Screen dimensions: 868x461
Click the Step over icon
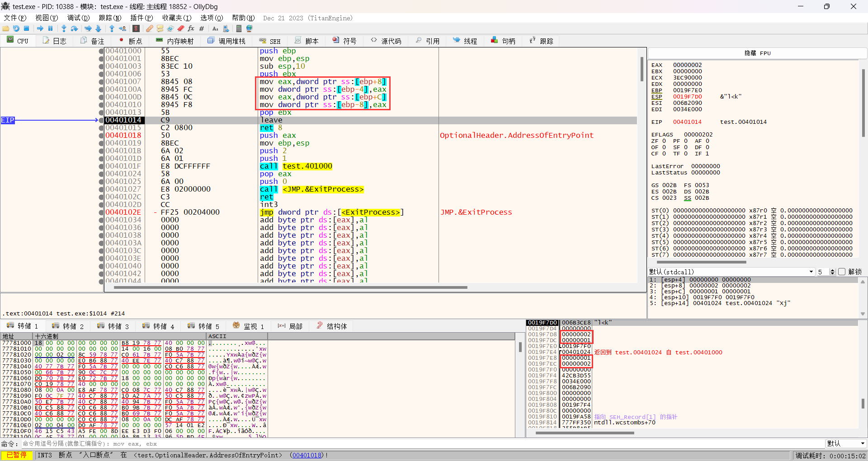75,28
